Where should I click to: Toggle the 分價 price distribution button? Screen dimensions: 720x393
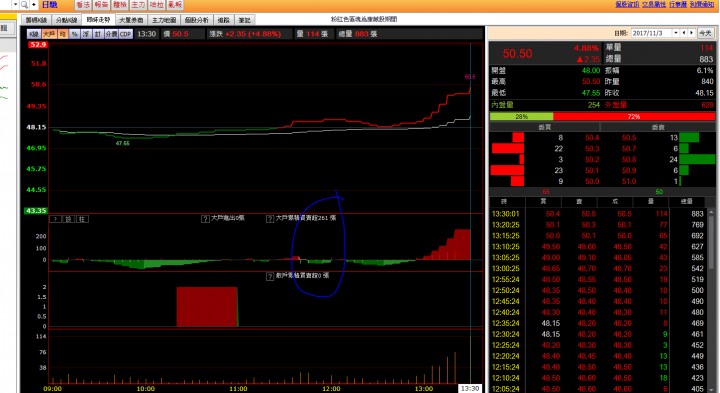point(111,34)
